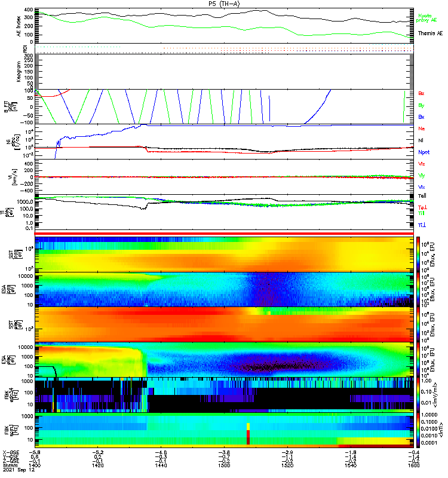
Task: Click the green By legend label
Action: (x=421, y=105)
